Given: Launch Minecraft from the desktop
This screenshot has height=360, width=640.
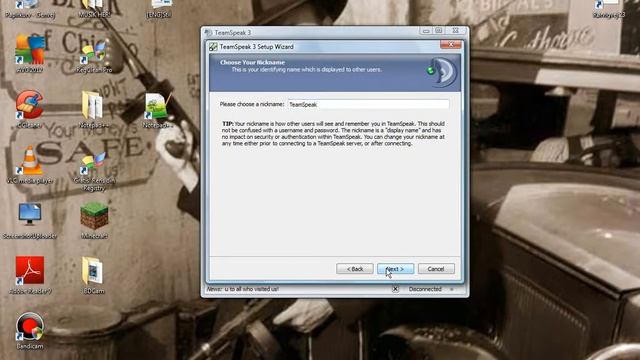Looking at the screenshot, I should click(x=94, y=220).
